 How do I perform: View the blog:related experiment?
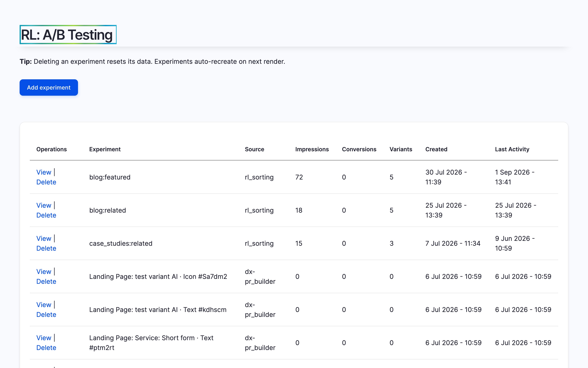click(44, 205)
